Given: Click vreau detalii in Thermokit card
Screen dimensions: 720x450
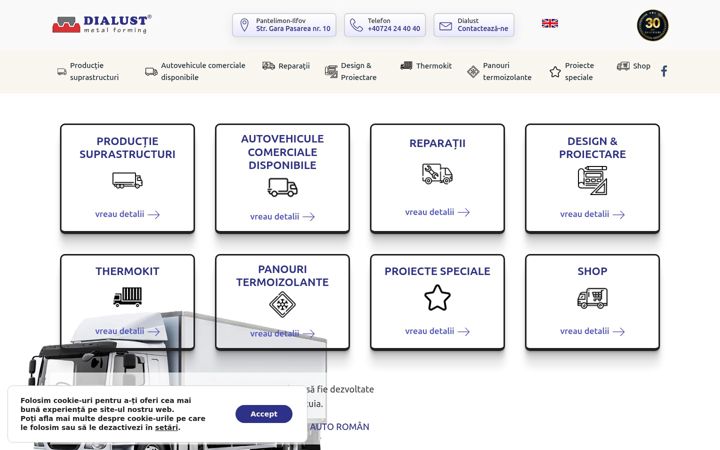Looking at the screenshot, I should pyautogui.click(x=127, y=331).
